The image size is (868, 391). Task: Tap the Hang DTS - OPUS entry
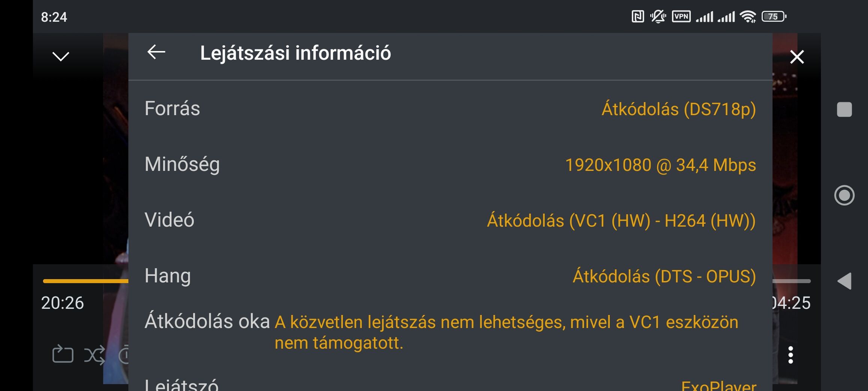(664, 277)
